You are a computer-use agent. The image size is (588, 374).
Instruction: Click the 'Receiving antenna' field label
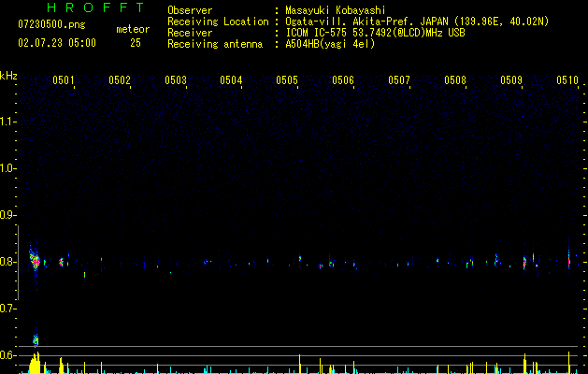215,44
